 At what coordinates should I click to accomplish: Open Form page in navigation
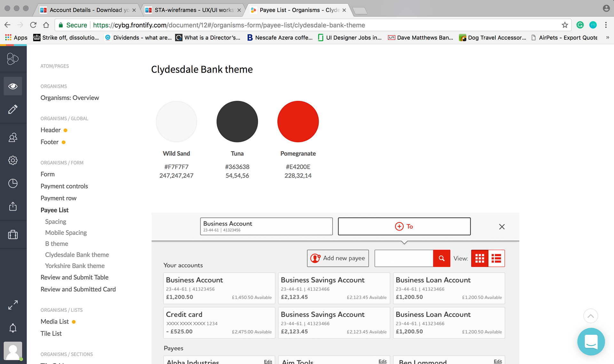coord(48,174)
